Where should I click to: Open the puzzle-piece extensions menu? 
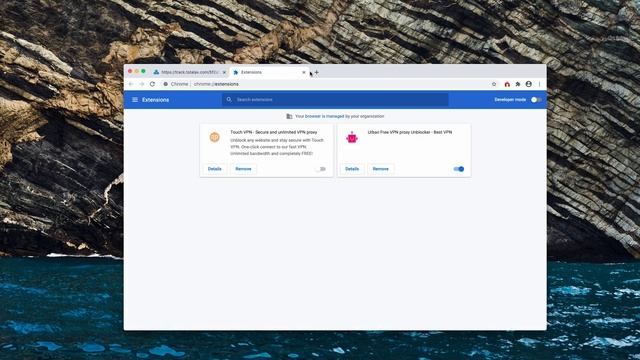point(518,84)
